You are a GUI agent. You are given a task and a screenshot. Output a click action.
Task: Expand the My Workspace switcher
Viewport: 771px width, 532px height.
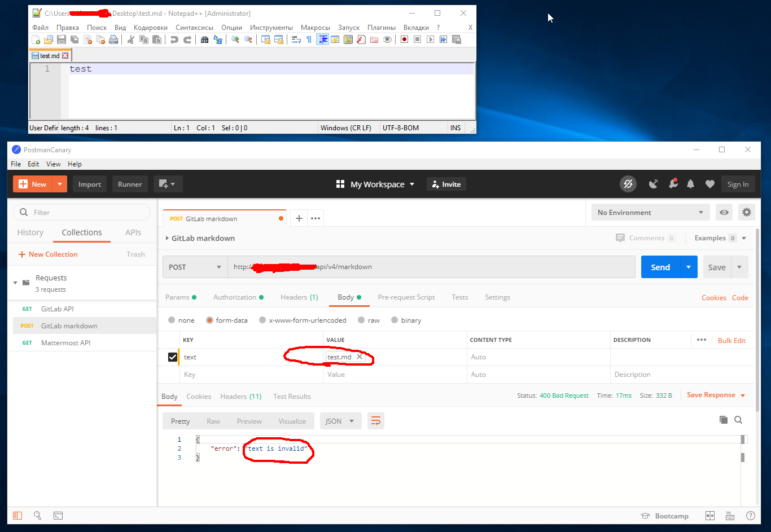click(x=375, y=184)
